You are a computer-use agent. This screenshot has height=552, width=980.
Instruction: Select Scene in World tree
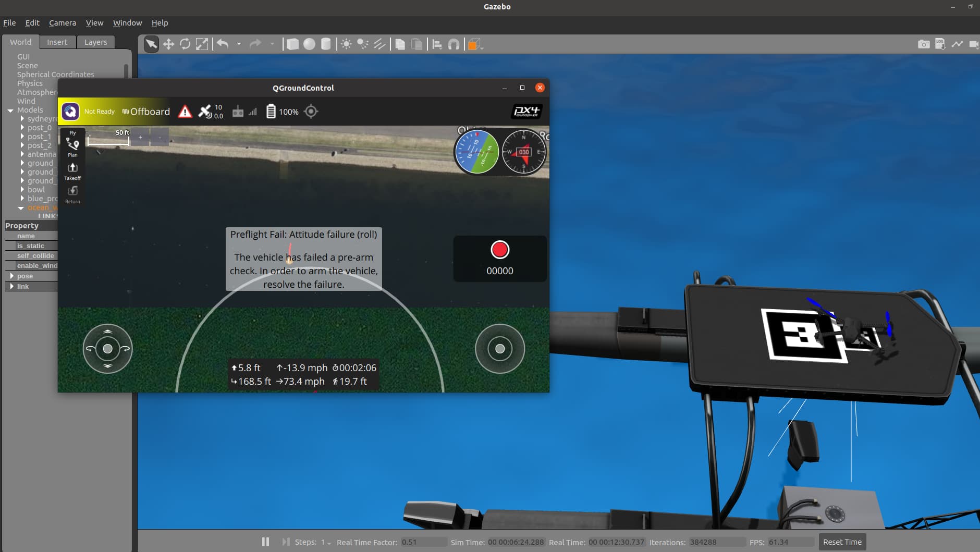pos(27,66)
